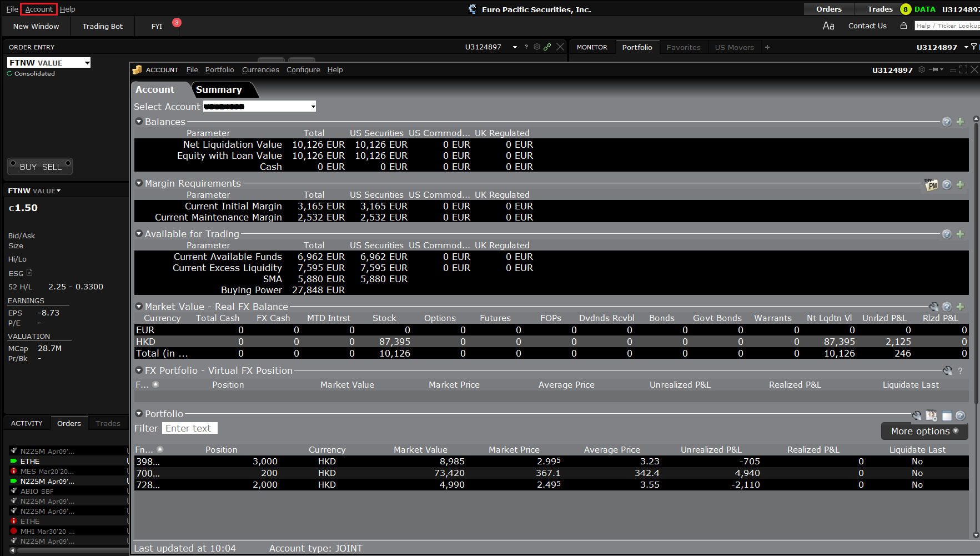
Task: Click the question mark in Order Entry header
Action: click(526, 47)
